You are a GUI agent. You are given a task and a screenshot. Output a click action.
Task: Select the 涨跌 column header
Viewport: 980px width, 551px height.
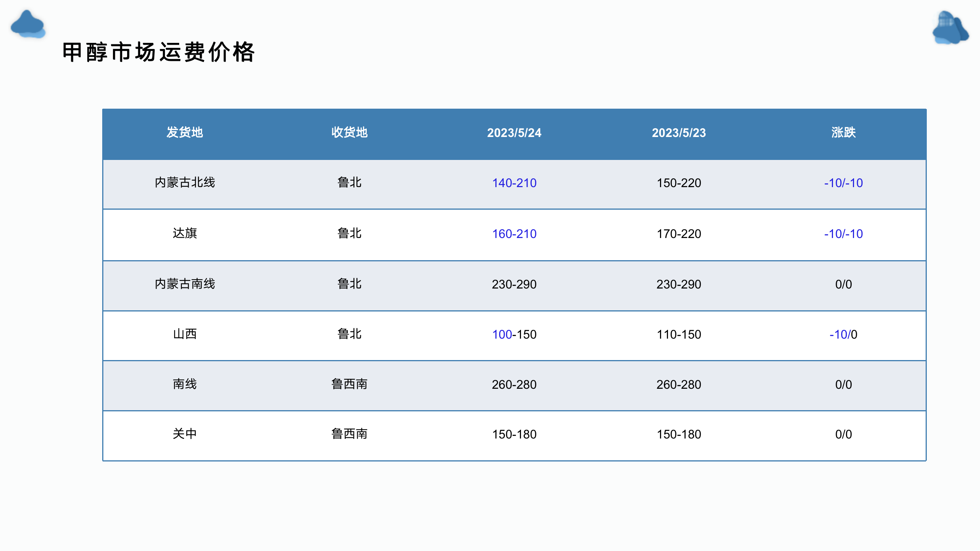click(843, 132)
